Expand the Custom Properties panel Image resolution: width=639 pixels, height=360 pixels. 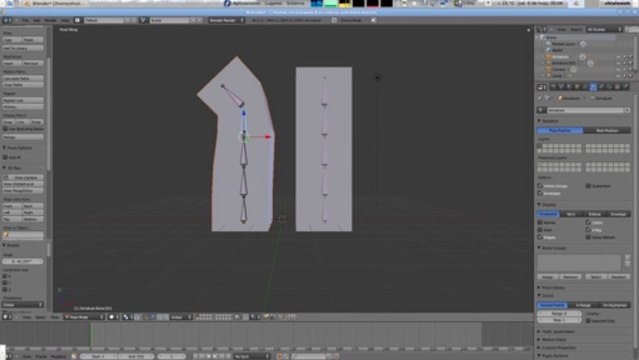539,348
